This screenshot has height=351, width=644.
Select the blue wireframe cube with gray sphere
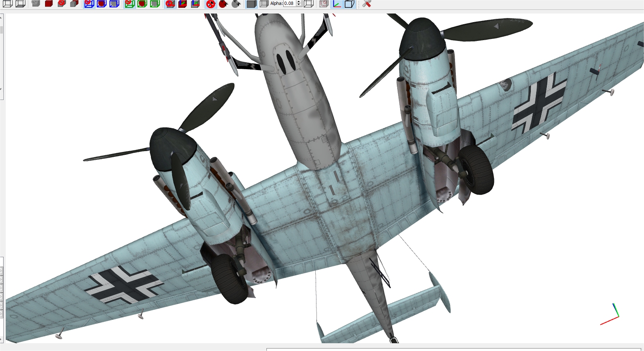click(114, 4)
